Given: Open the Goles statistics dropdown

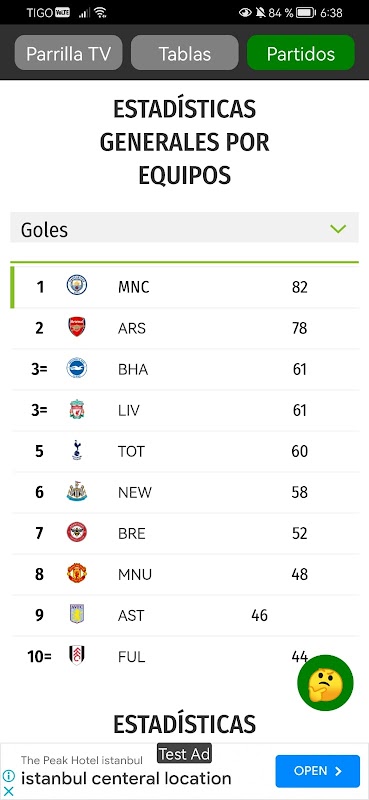Looking at the screenshot, I should [x=184, y=230].
